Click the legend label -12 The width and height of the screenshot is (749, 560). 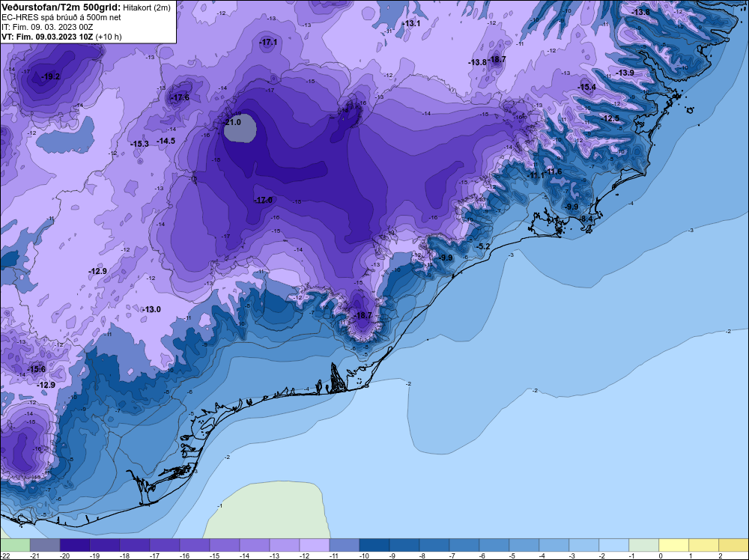(x=304, y=556)
